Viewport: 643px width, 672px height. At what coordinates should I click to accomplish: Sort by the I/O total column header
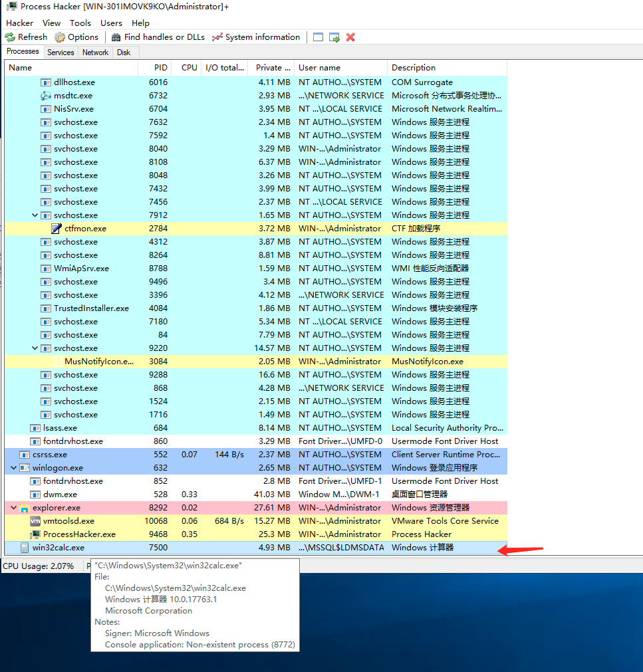click(x=225, y=68)
